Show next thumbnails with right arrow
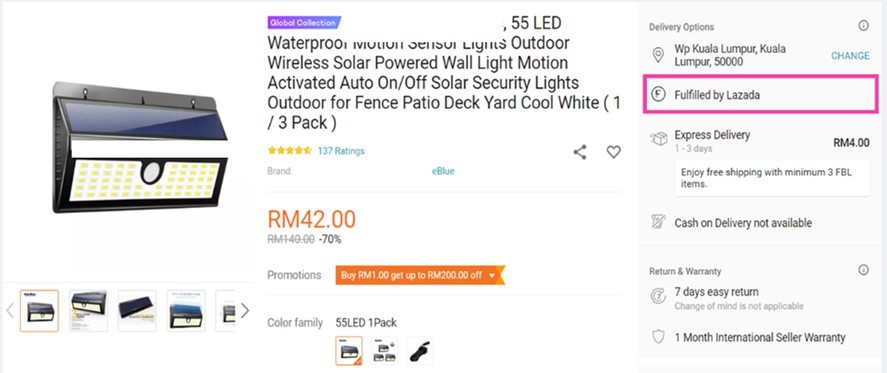Viewport: 887px width, 373px height. [x=245, y=310]
